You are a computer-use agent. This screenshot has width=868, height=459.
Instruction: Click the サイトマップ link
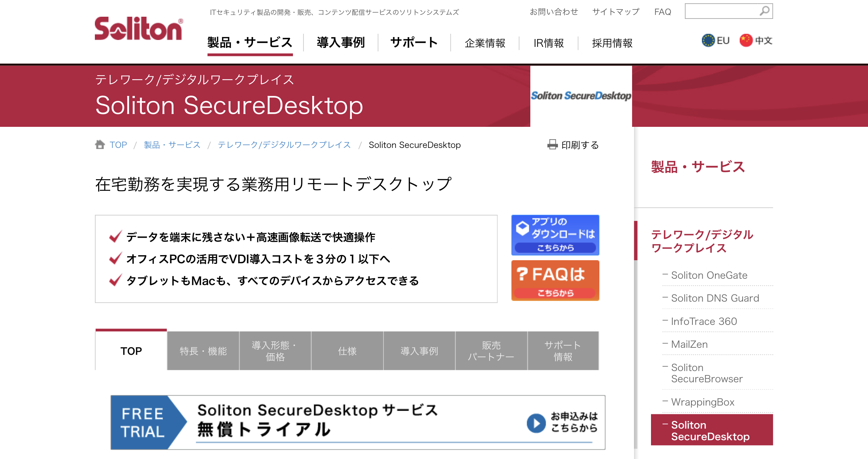(616, 12)
